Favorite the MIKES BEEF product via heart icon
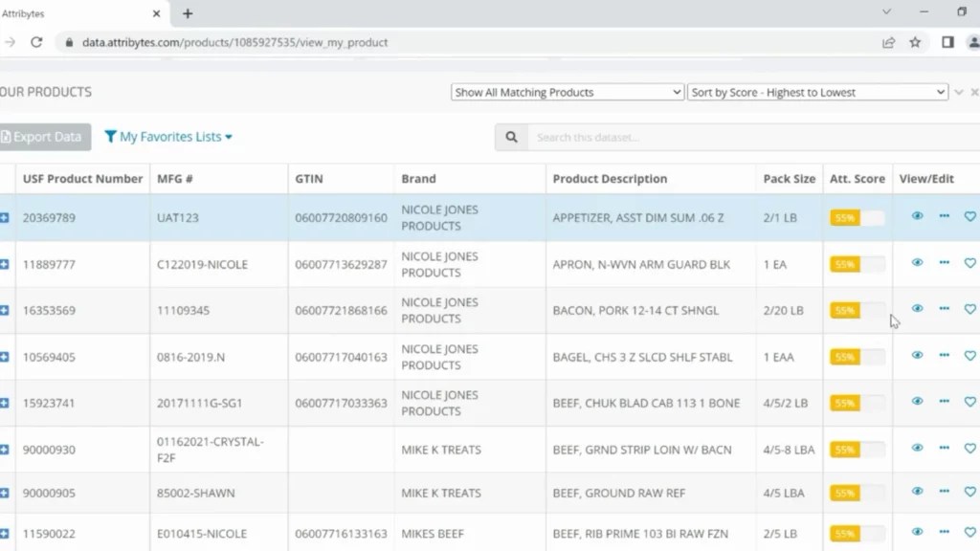This screenshot has height=551, width=980. point(969,533)
